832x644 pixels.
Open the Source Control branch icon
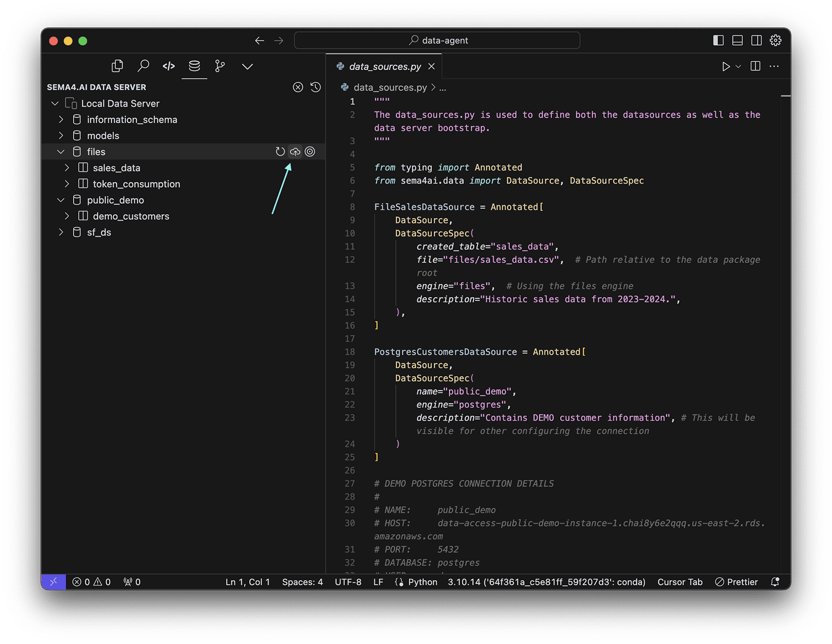tap(220, 66)
